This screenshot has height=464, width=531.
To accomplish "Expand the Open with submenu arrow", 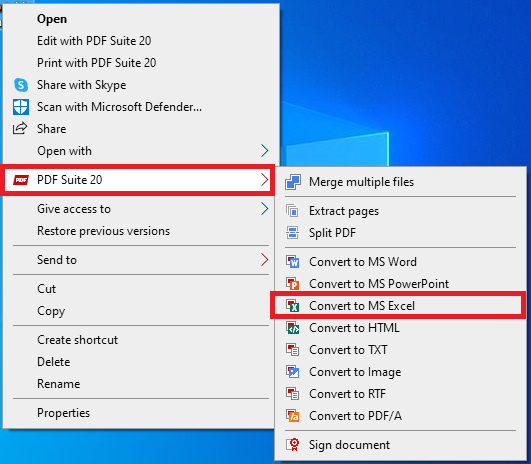I will [x=265, y=151].
